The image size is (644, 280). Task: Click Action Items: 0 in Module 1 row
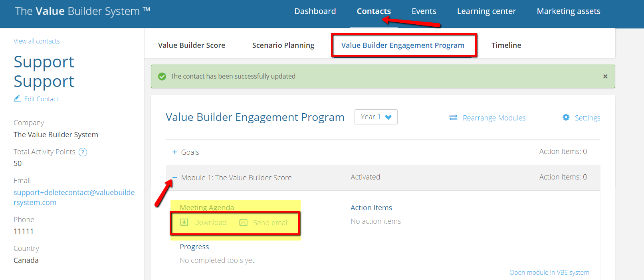point(563,177)
